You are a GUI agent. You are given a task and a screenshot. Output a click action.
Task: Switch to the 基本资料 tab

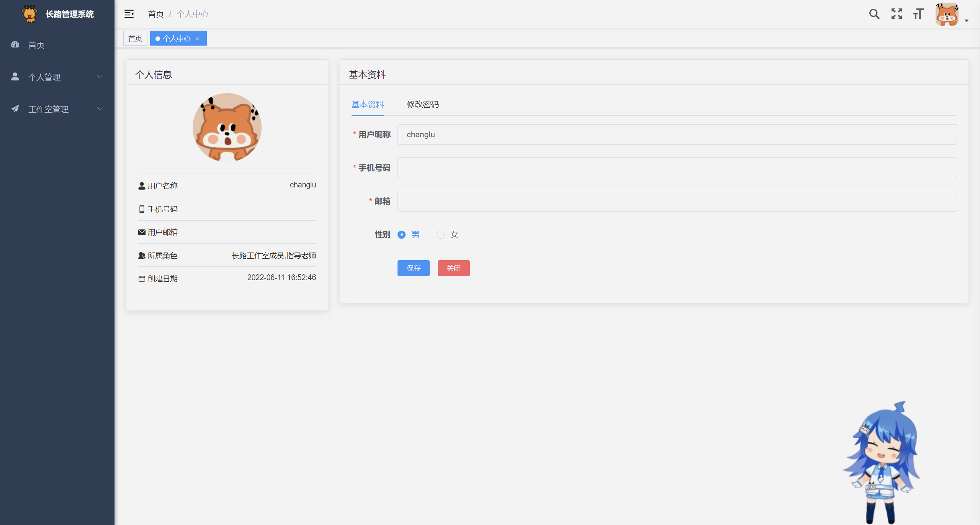tap(367, 104)
